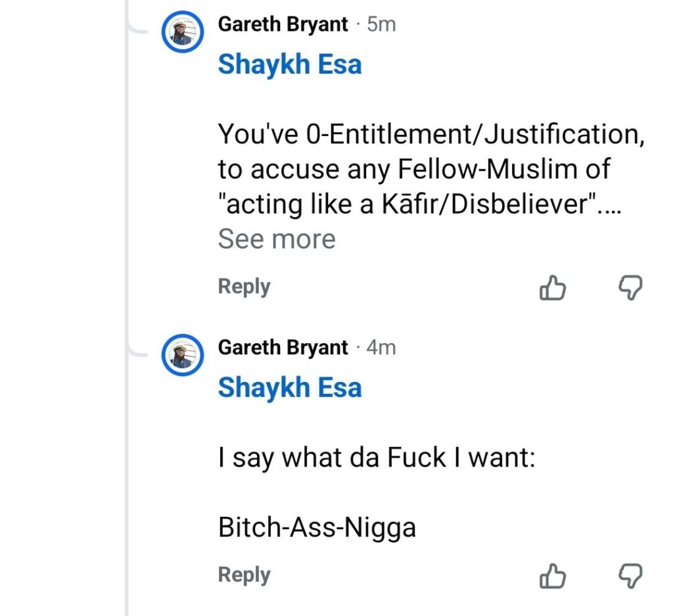
Task: Like the 5m comment with thumbs up
Action: click(x=552, y=288)
